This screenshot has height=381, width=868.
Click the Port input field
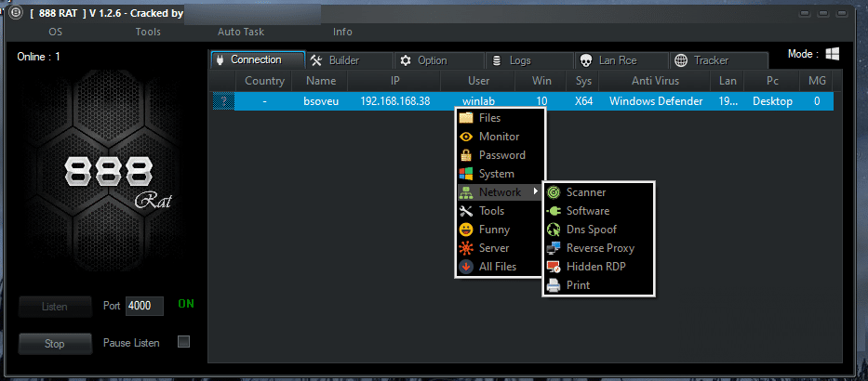coord(144,306)
